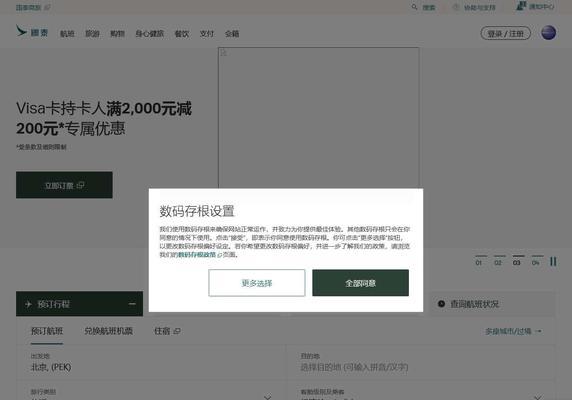Click the origin field showing 北京, (PEK)
This screenshot has width=572, height=400.
click(151, 362)
